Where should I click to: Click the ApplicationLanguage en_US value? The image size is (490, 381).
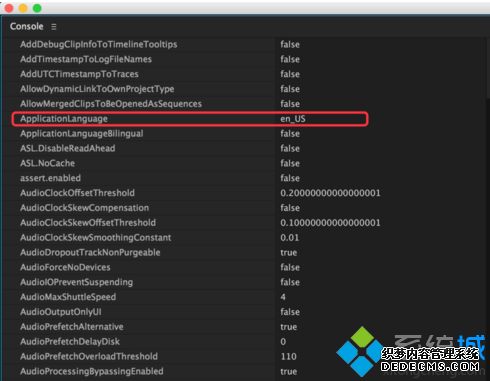tap(293, 119)
